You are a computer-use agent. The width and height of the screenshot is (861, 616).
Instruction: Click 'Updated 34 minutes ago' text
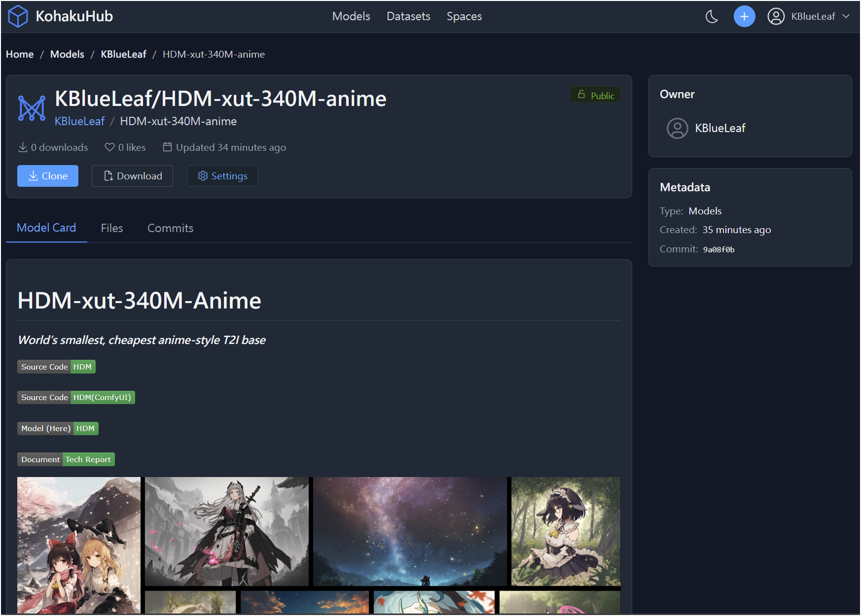231,147
